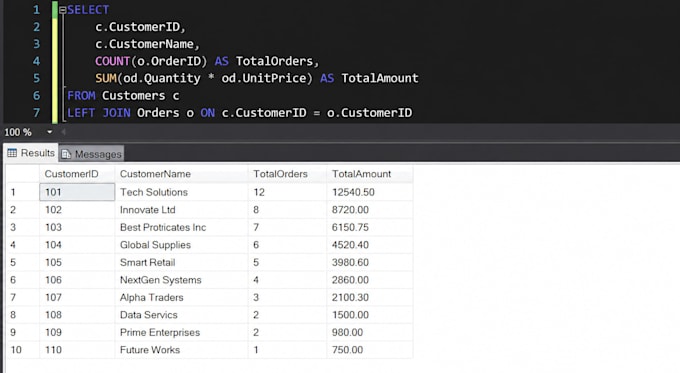
Task: Select the TotalAmount value 4520.40
Action: tap(369, 245)
